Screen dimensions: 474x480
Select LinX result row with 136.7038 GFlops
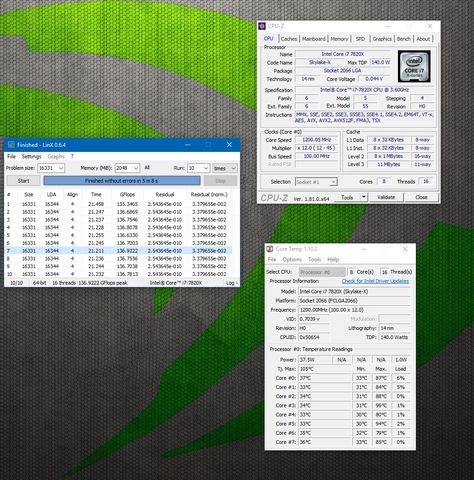coord(118,266)
